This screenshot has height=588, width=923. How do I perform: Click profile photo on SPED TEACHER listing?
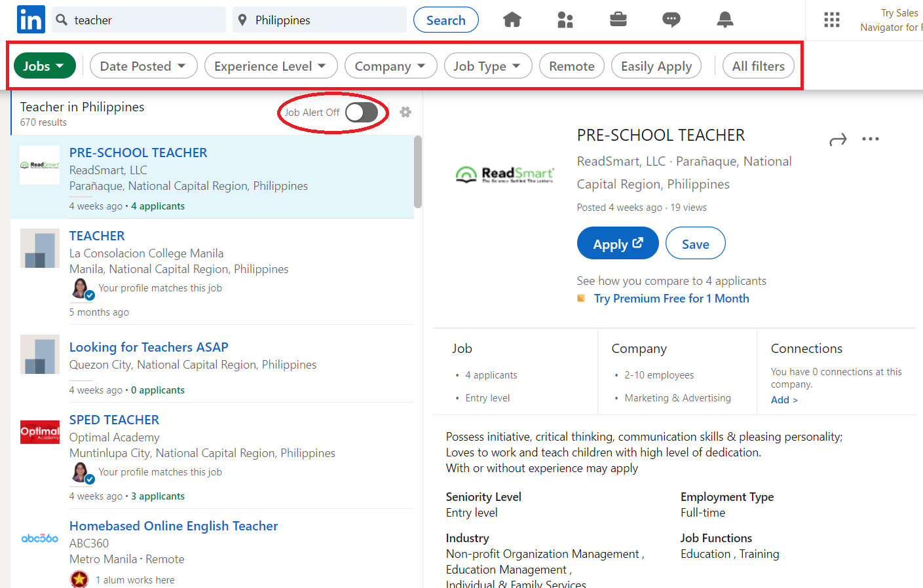point(82,472)
